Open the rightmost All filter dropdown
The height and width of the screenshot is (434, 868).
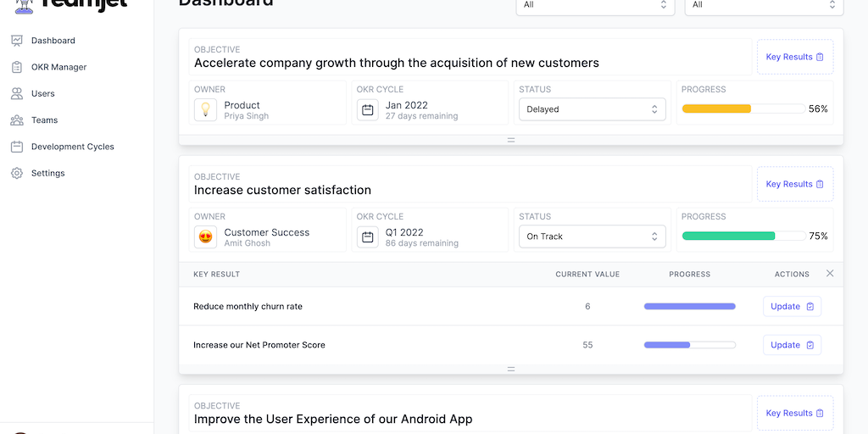(764, 5)
